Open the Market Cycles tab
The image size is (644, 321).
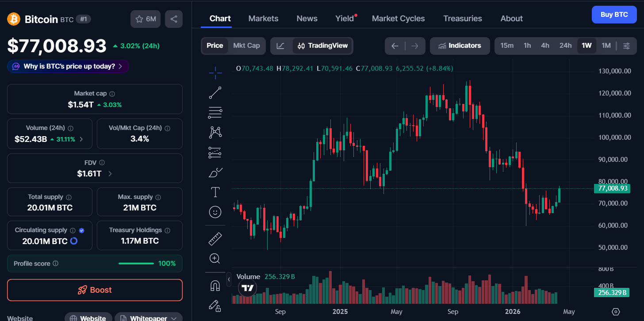pyautogui.click(x=398, y=19)
